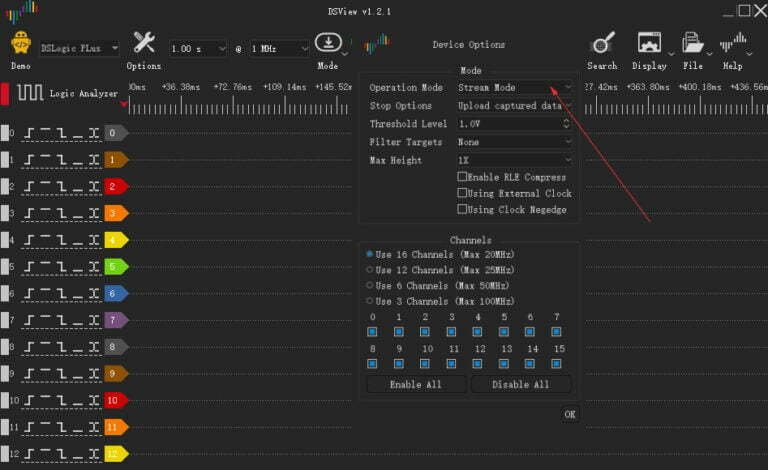Select either edge trigger for channel 4
Image resolution: width=768 pixels, height=470 pixels.
click(x=94, y=240)
